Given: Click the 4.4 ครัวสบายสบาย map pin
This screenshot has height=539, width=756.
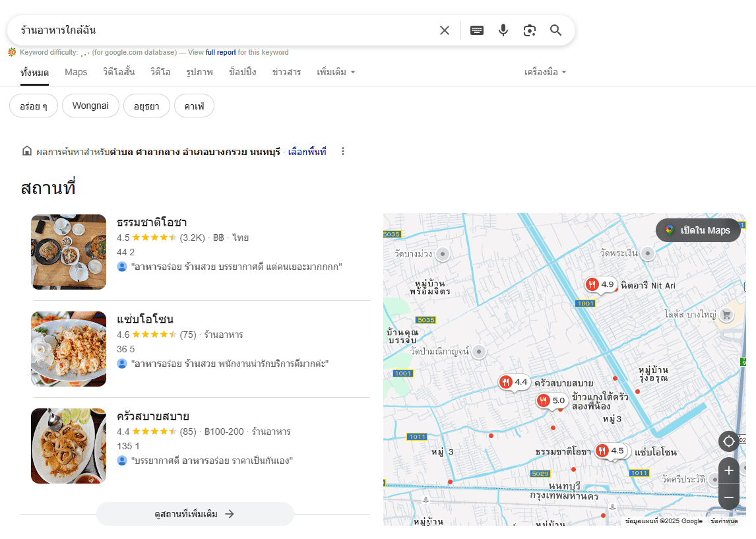Looking at the screenshot, I should click(x=514, y=383).
